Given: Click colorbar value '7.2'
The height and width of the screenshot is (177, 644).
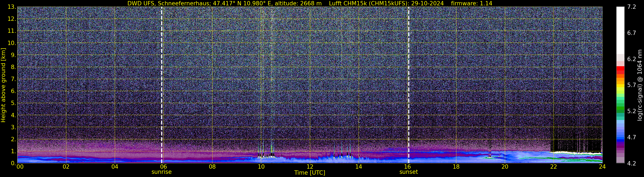Looking at the screenshot, I should (632, 7).
